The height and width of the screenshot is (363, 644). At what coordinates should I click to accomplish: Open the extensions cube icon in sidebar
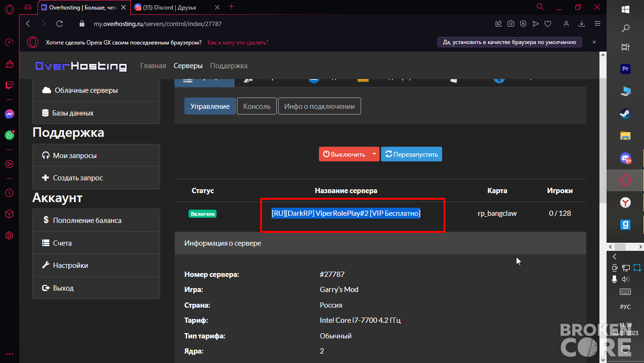9,214
